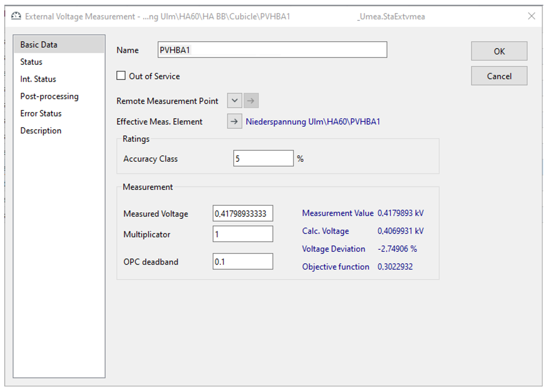Click the Cancel button
Screen dimensions: 547x392
(499, 76)
